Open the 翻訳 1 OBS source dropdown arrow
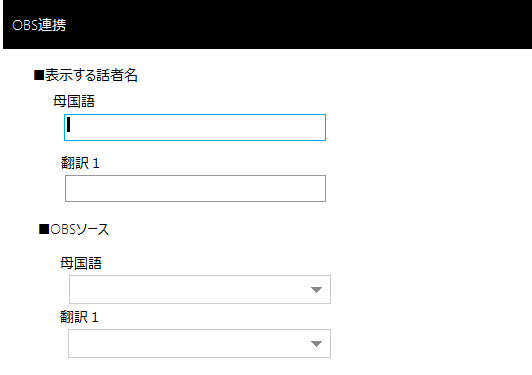 point(316,344)
